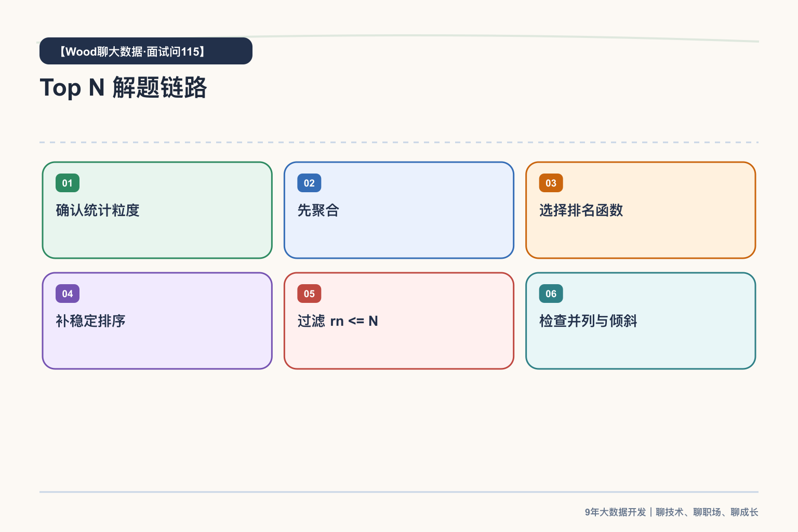Select the text 补稳定排序
The width and height of the screenshot is (798, 532).
click(x=91, y=321)
